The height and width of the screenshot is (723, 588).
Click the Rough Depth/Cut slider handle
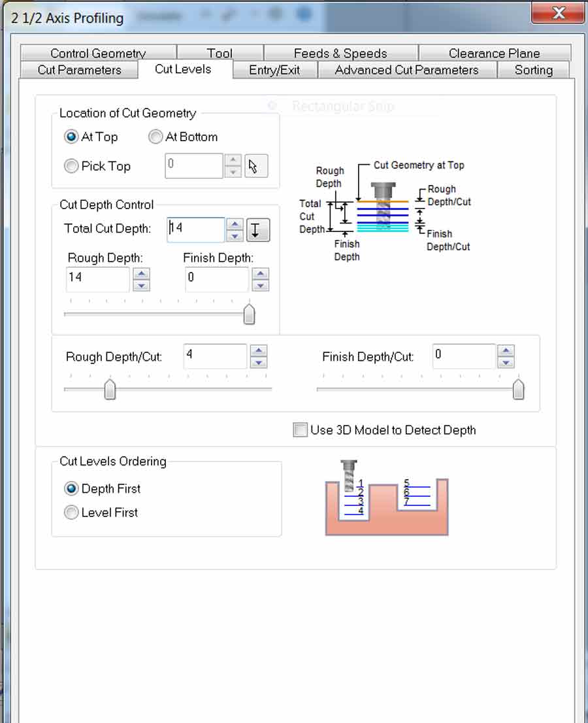click(110, 390)
